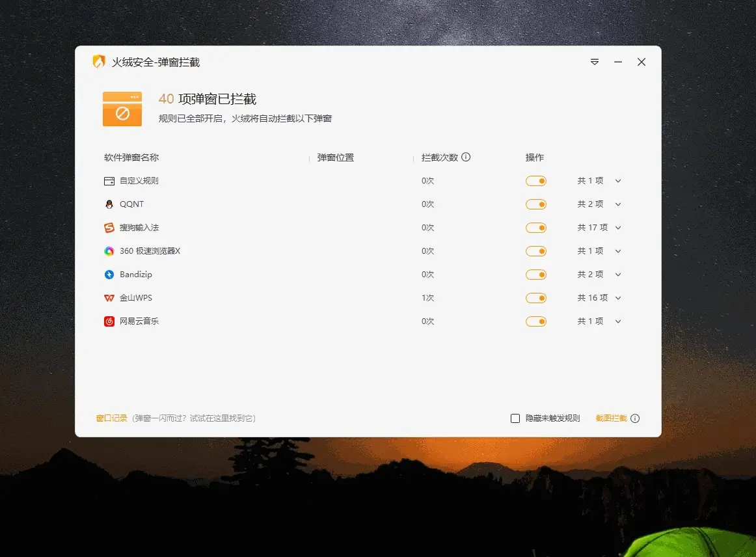
Task: Expand the 网易云音乐 rules chevron
Action: click(618, 321)
